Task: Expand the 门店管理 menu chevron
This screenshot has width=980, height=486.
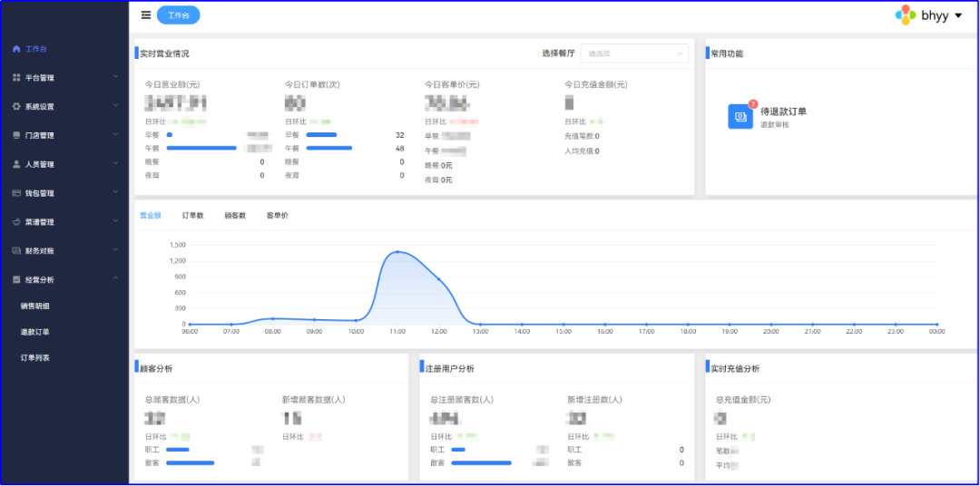Action: [x=115, y=133]
